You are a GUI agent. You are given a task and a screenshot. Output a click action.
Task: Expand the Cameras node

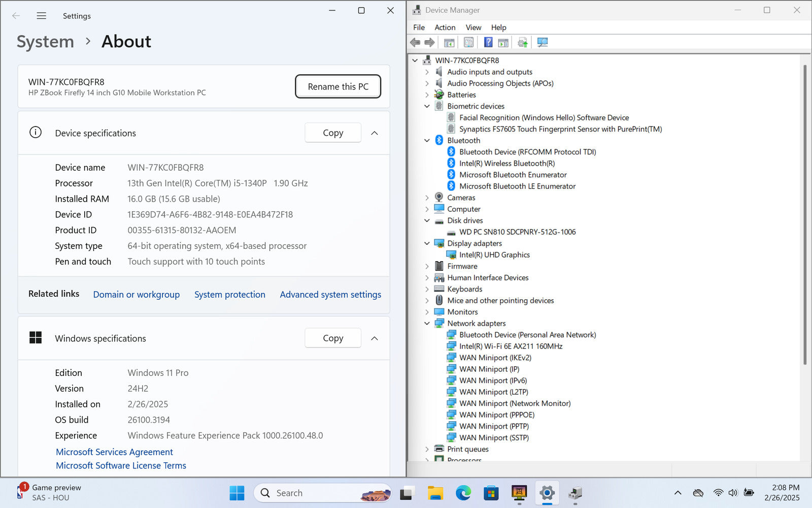(x=427, y=198)
